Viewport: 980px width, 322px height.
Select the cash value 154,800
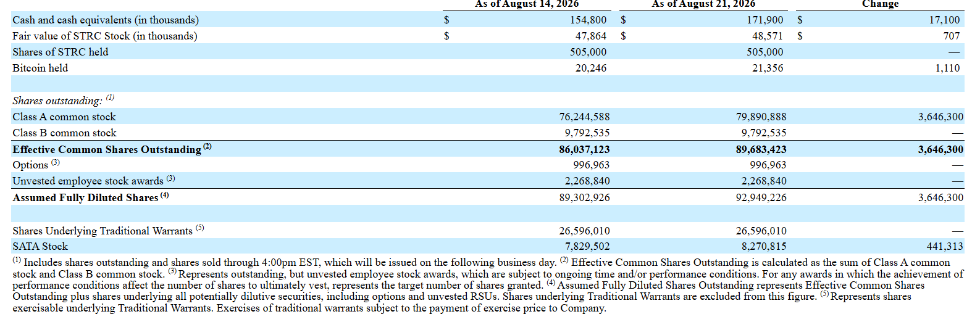[588, 20]
